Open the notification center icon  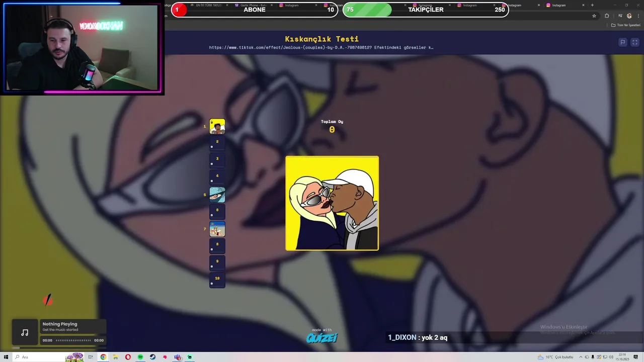click(x=635, y=357)
